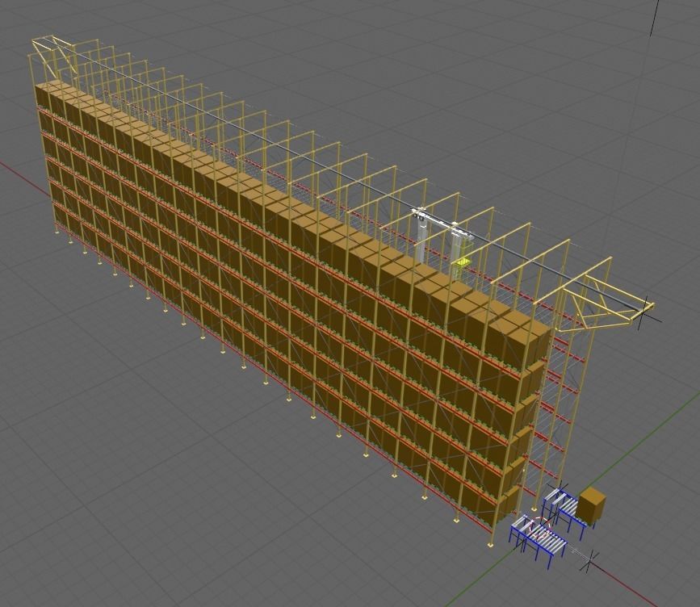Screen dimensions: 700x607
Task: Select the front roller conveyor with red markings
Action: click(538, 541)
